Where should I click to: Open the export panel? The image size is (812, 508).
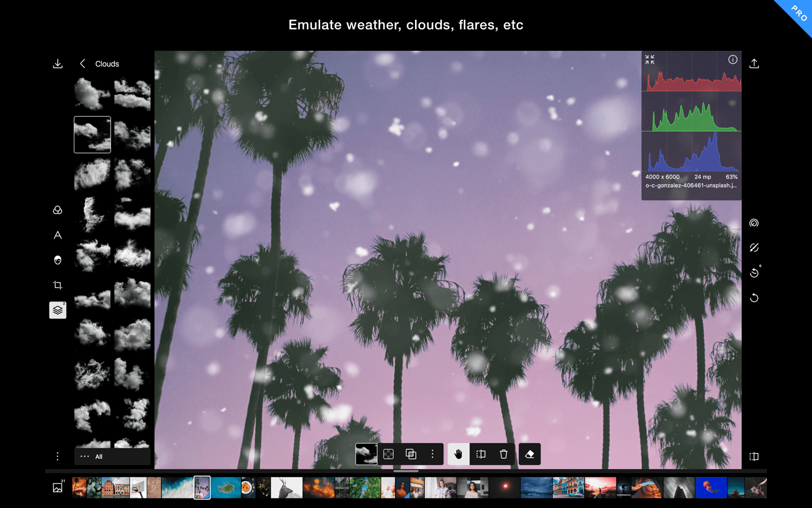click(754, 63)
